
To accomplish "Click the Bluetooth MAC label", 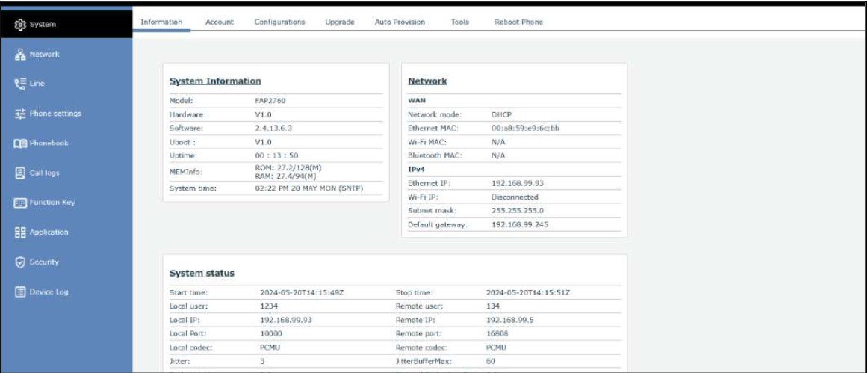I will point(435,155).
